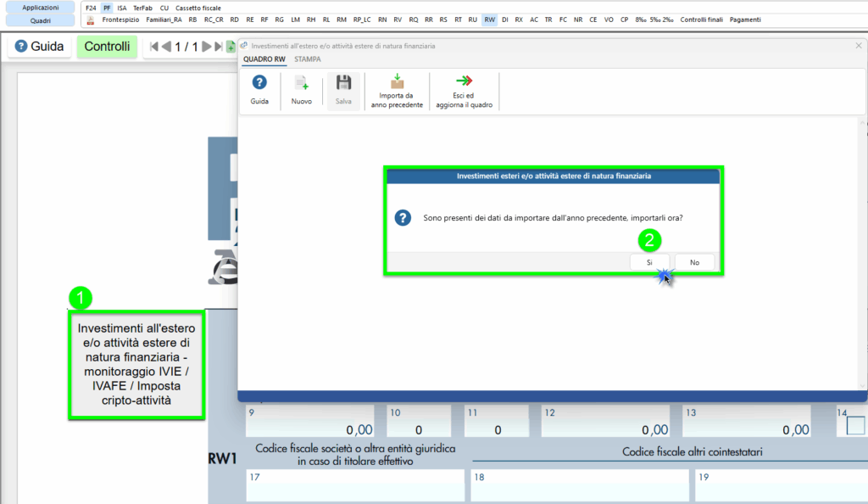Go to the Frontespizio section
The height and width of the screenshot is (504, 868).
click(x=120, y=20)
